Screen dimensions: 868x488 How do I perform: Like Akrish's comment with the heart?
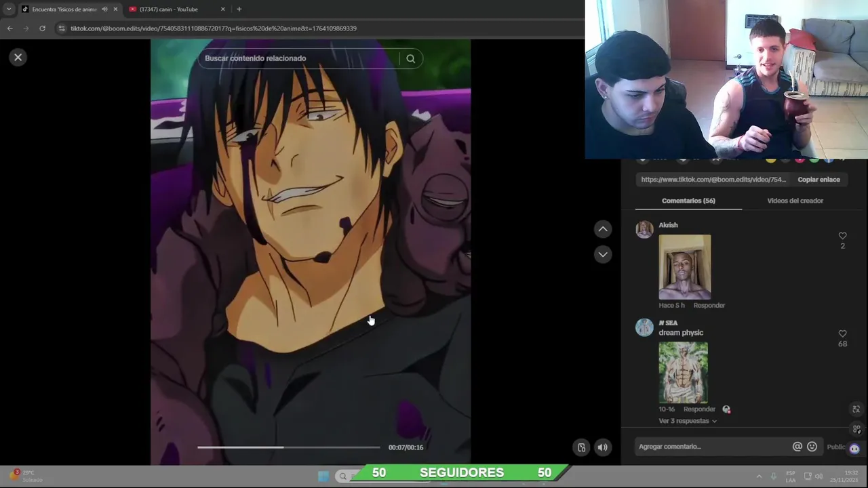click(842, 236)
